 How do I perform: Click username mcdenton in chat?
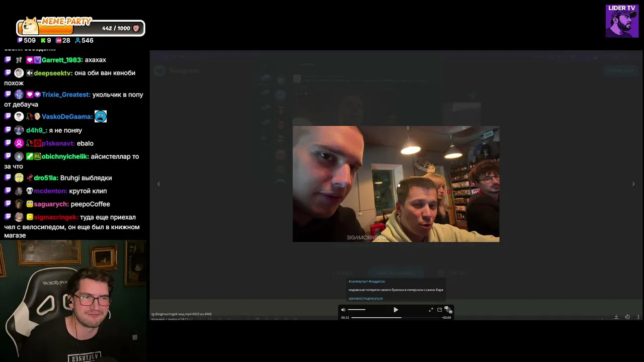[50, 191]
